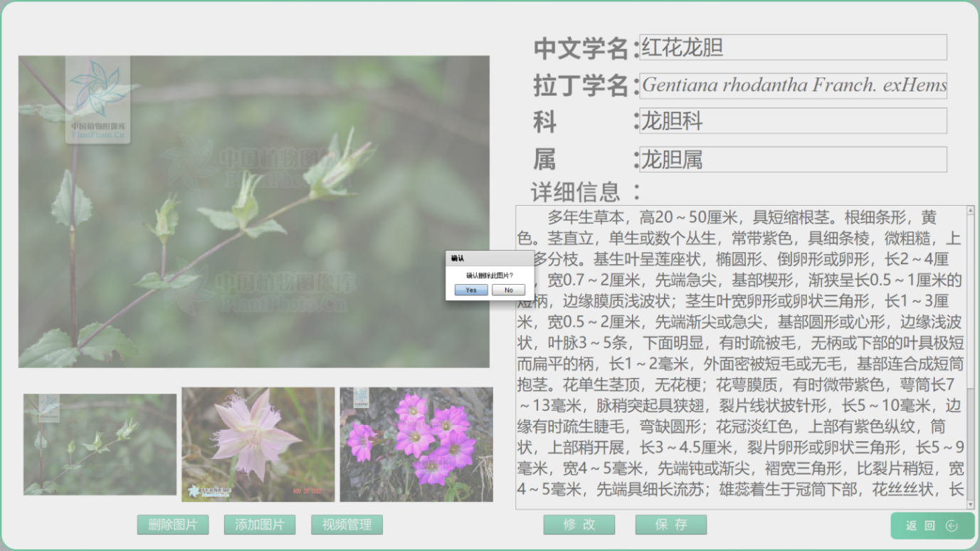Select the first thumbnail of green buds

click(100, 444)
